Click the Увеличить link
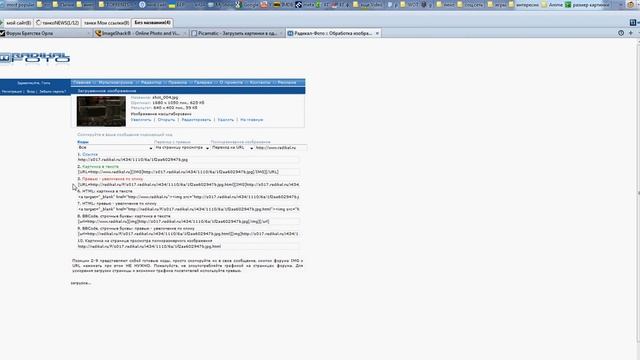Viewport: 640px width, 360px height. click(x=141, y=120)
